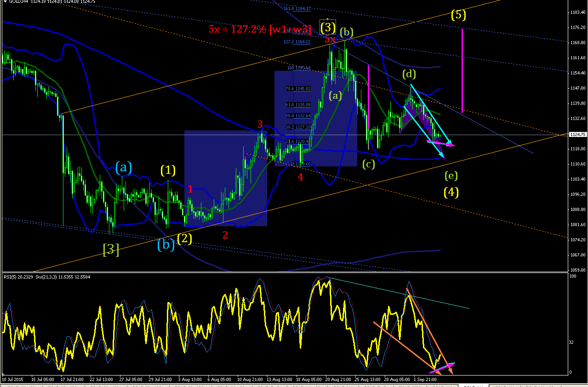Image resolution: width=588 pixels, height=387 pixels.
Task: Click the 1154.40 price scale value
Action: (x=577, y=73)
